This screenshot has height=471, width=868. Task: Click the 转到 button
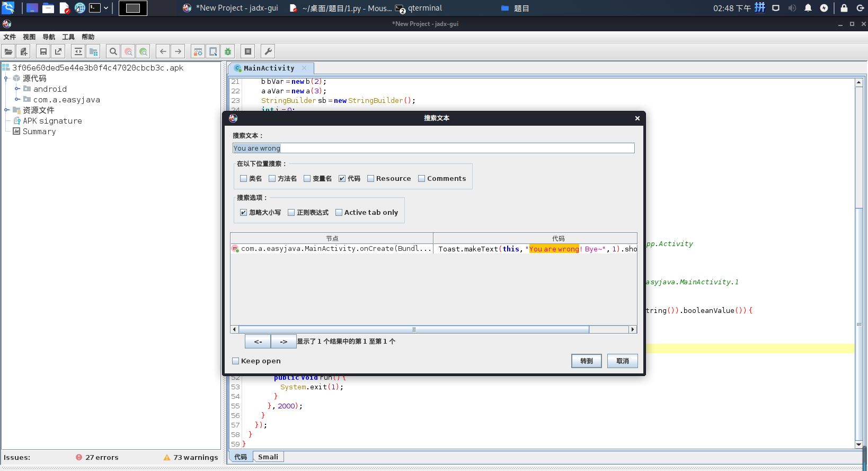point(587,361)
